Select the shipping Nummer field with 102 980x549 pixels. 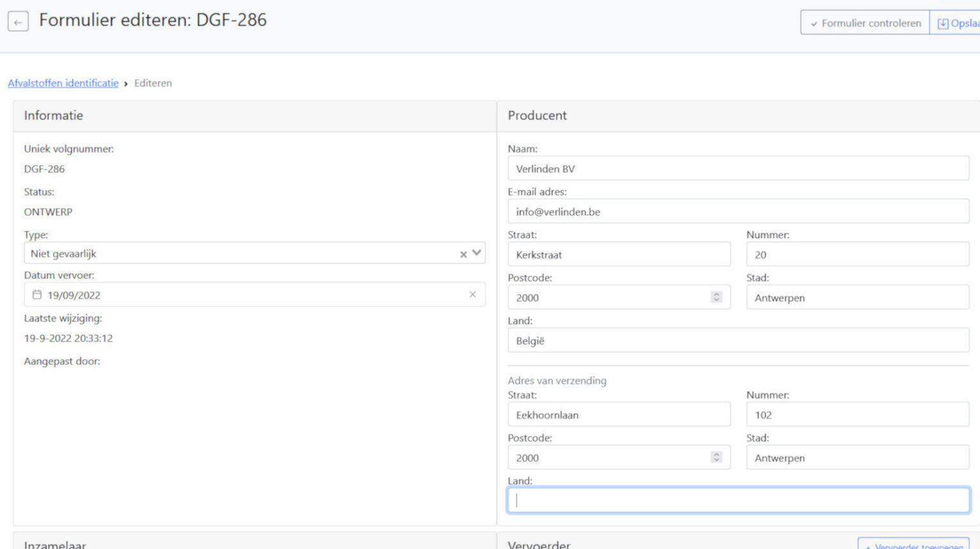coord(857,415)
